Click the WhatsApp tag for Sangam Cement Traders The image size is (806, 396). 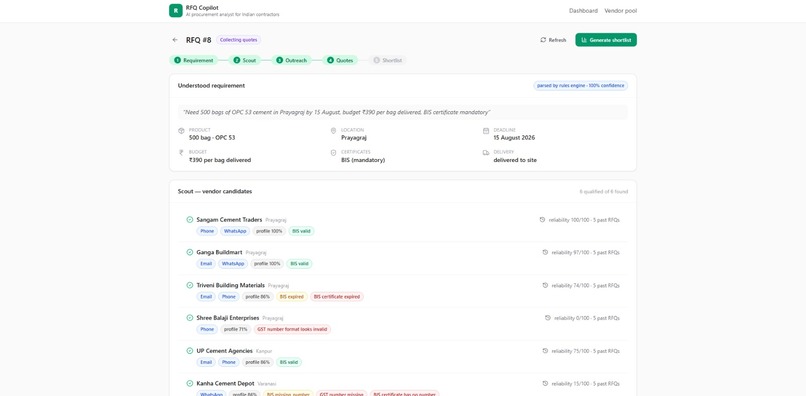tap(235, 231)
